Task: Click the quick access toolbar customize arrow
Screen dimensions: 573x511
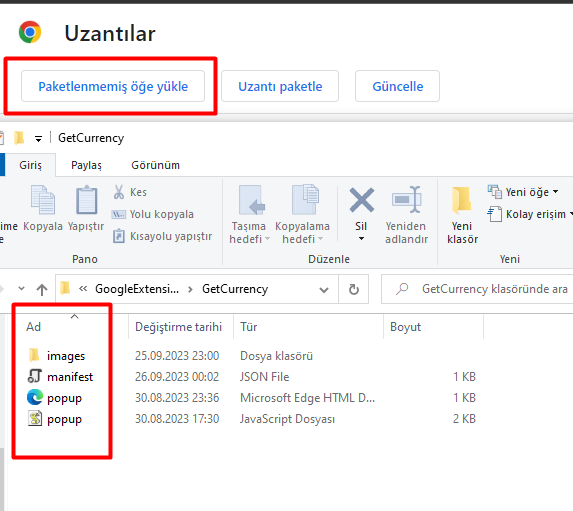Action: 38,139
